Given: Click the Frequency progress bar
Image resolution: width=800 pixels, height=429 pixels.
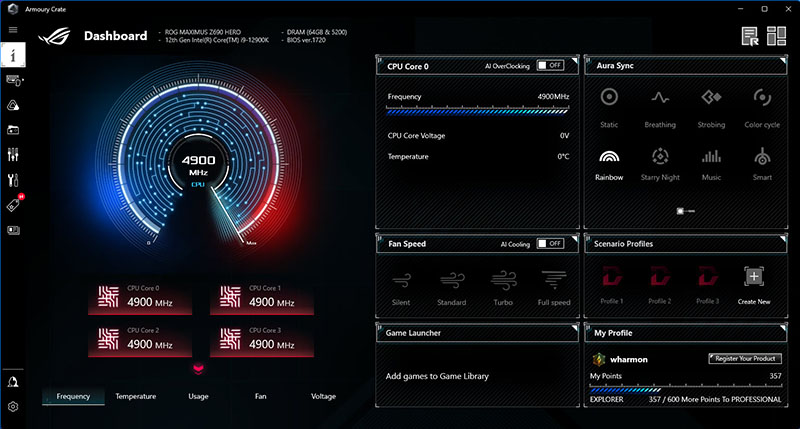Looking at the screenshot, I should tap(478, 111).
